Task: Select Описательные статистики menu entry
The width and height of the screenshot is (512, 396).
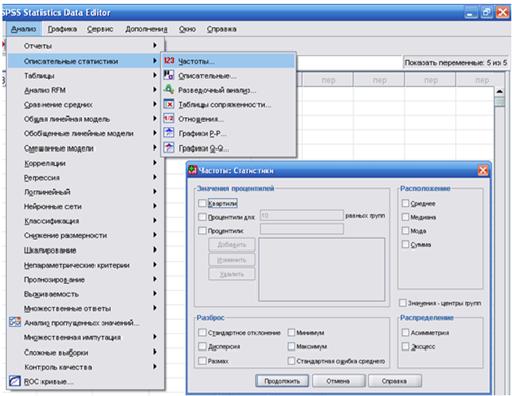Action: coord(86,61)
